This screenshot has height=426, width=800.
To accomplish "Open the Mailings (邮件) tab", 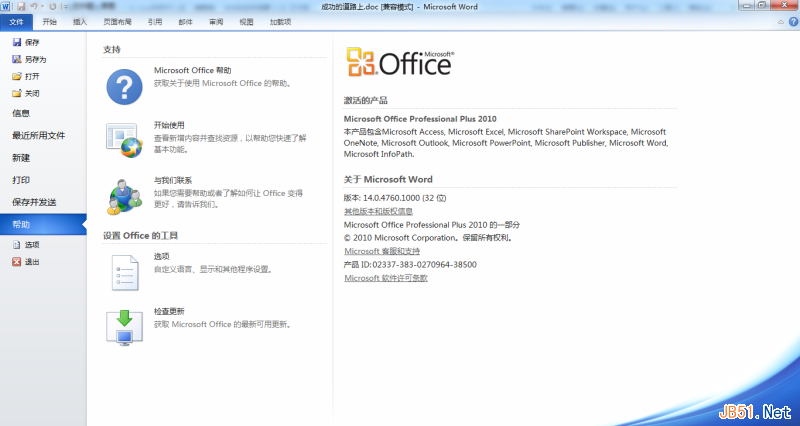I will [x=186, y=22].
